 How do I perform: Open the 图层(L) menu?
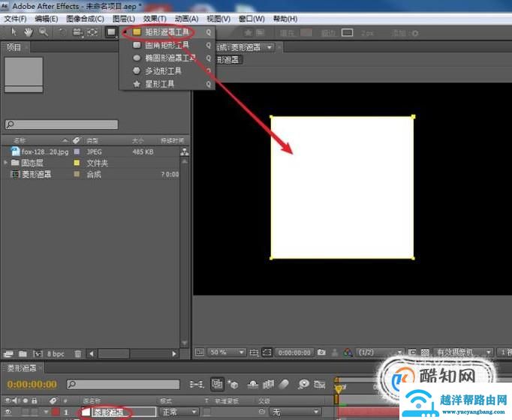coord(123,19)
